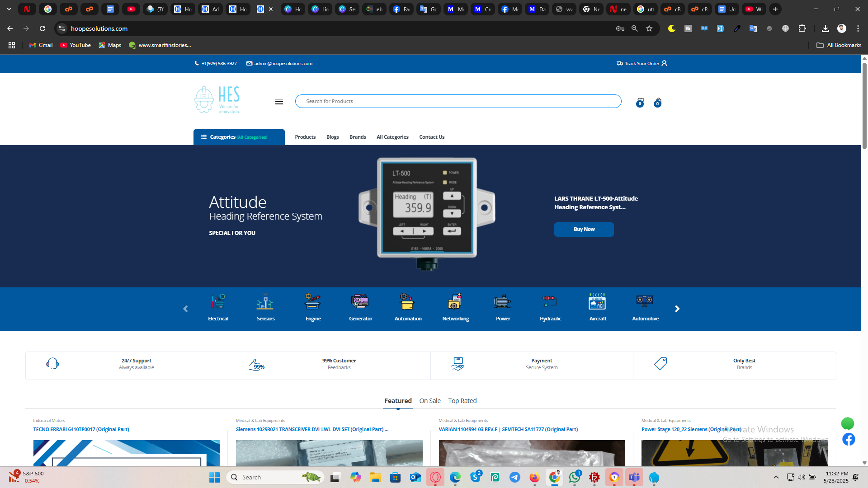868x488 pixels.
Task: Open the Gmail bookmark
Action: [x=41, y=45]
